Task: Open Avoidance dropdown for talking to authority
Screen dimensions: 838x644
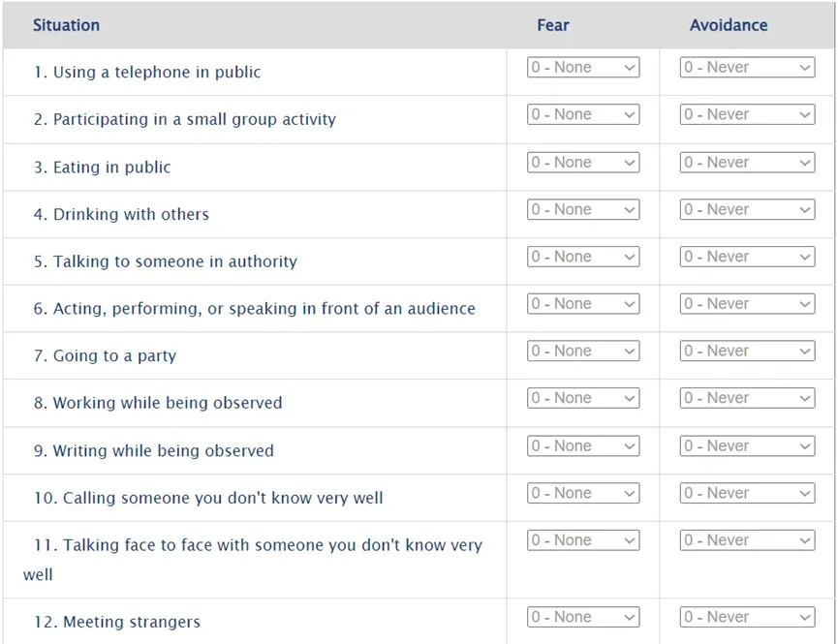Action: tap(747, 257)
